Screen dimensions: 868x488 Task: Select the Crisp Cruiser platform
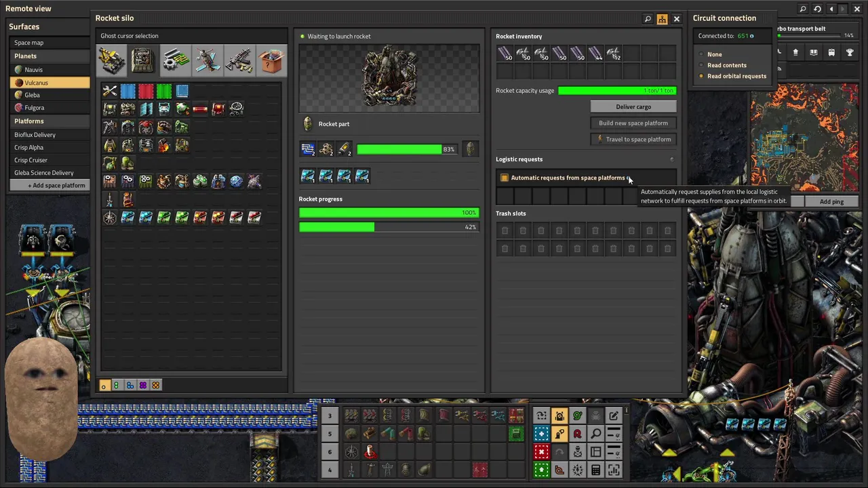(x=49, y=160)
